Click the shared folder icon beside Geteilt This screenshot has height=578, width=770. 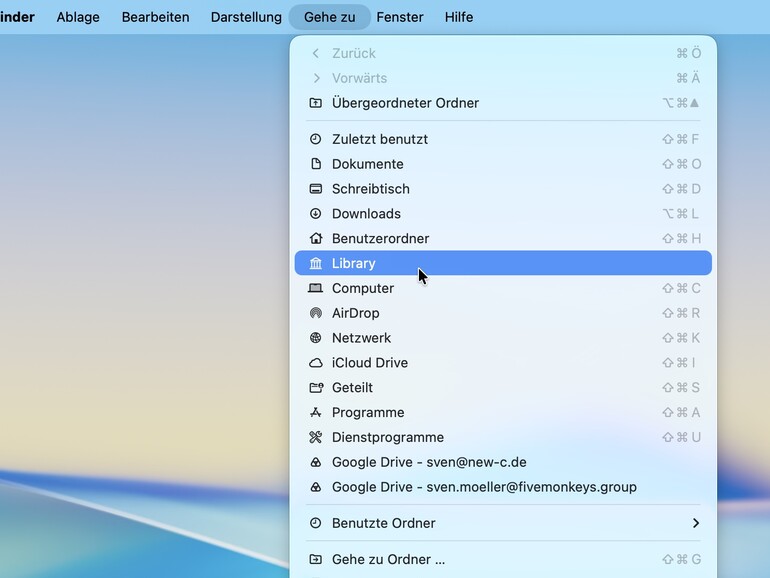point(316,388)
